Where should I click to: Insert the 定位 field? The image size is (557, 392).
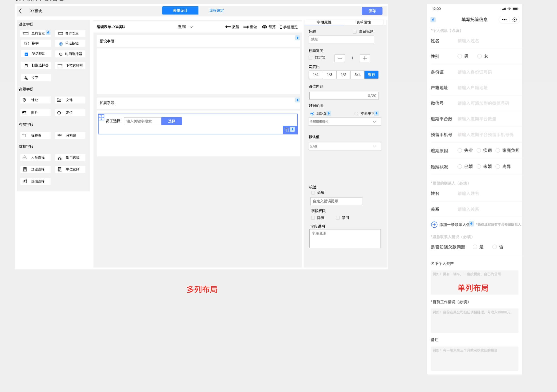[x=70, y=113]
